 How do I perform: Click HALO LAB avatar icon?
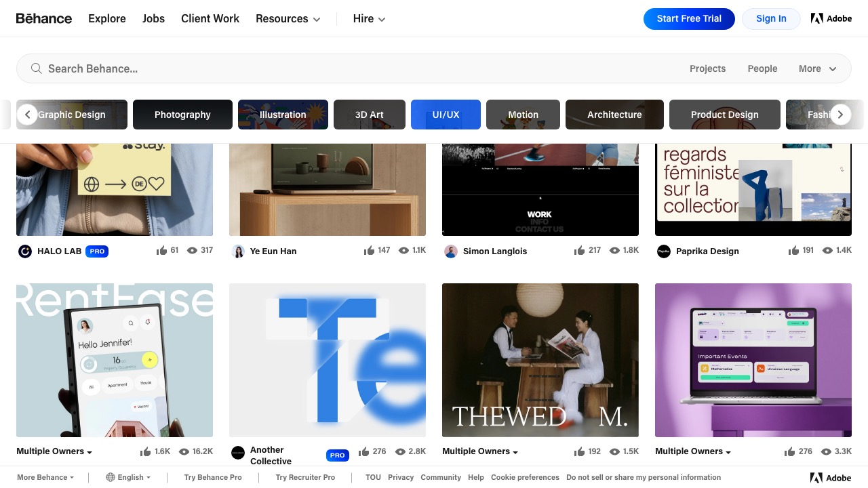pyautogui.click(x=25, y=251)
